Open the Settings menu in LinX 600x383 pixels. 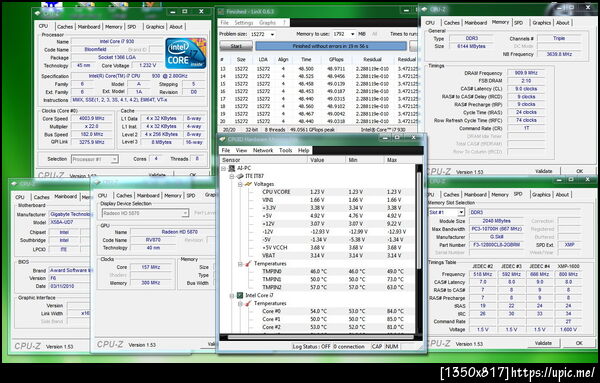click(x=244, y=23)
